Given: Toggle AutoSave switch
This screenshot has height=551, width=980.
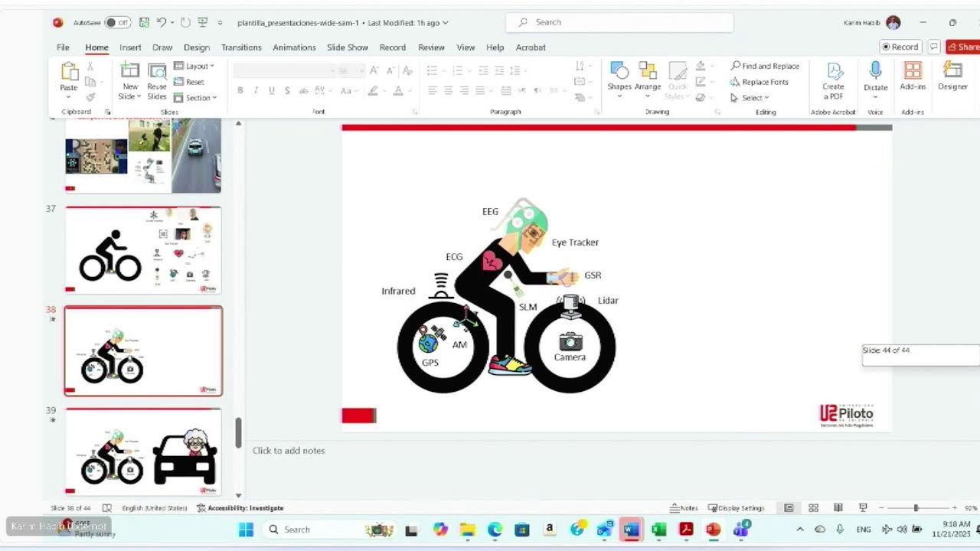Looking at the screenshot, I should point(118,23).
